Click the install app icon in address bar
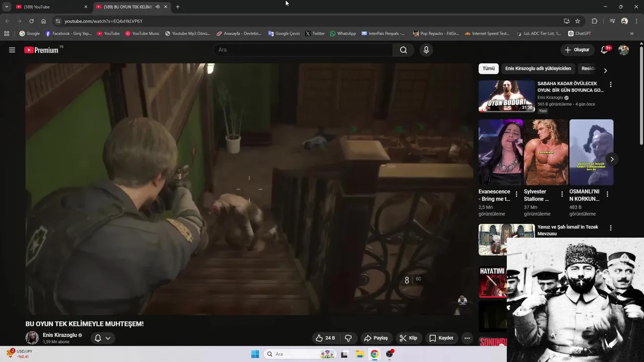This screenshot has height=362, width=644. [x=567, y=21]
